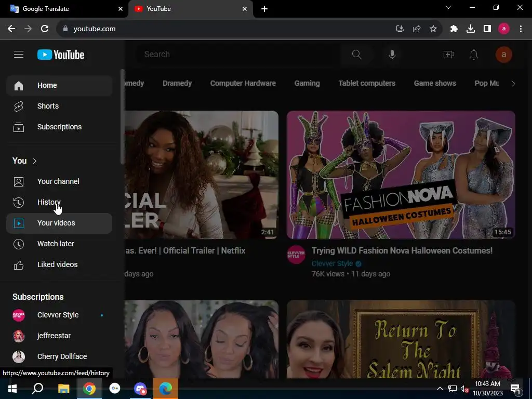Open Cherry Dollface subscription channel
The height and width of the screenshot is (399, 532).
point(59,356)
